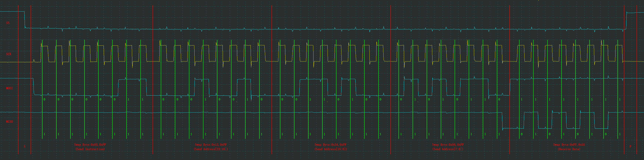Click the SS falling edge at start

pos(25,19)
